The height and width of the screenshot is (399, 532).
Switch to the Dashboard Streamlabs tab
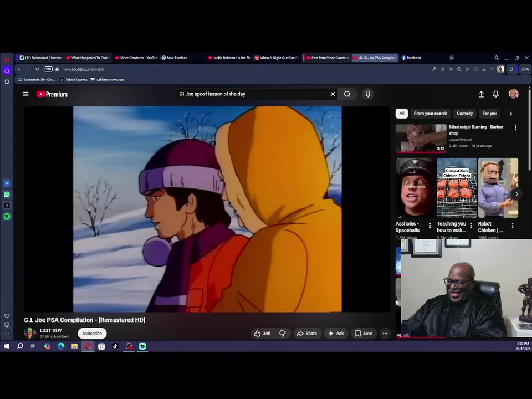42,58
